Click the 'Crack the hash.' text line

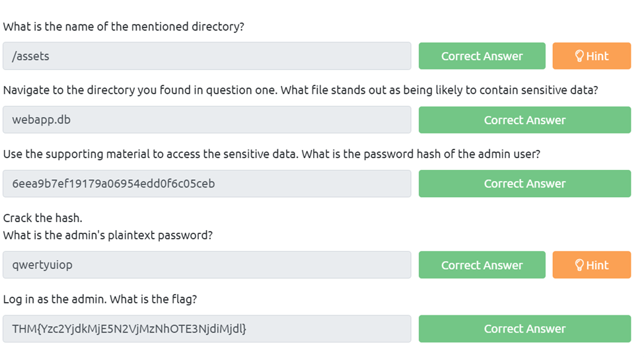tap(42, 218)
